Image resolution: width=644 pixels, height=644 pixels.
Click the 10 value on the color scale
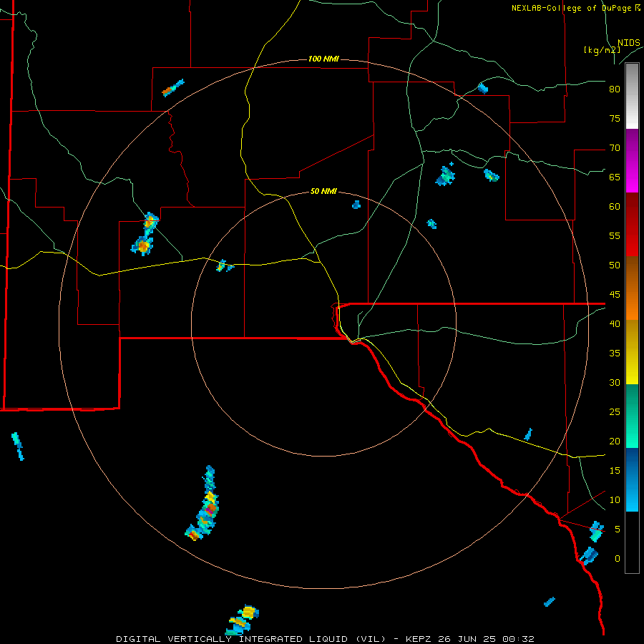tap(615, 500)
